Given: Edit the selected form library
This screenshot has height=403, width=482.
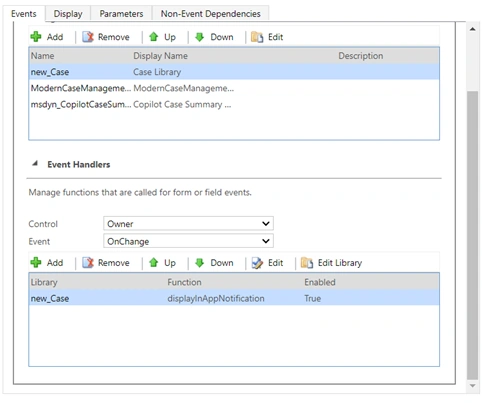Looking at the screenshot, I should click(x=267, y=37).
